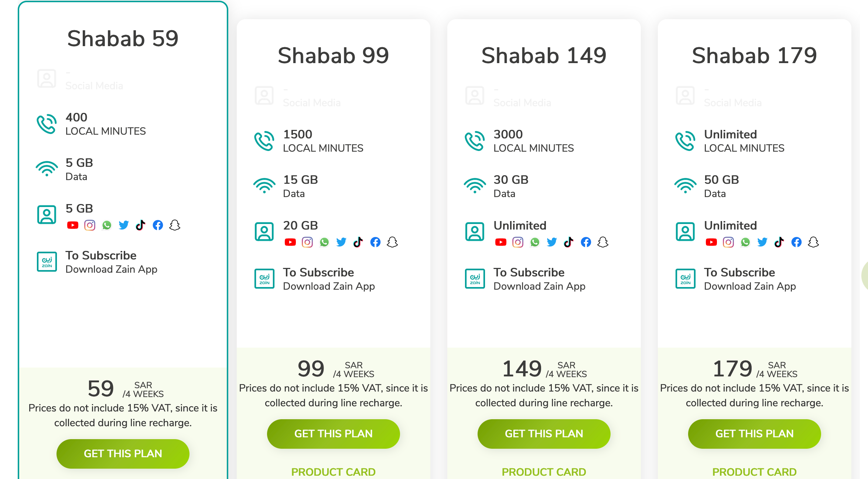Open the Product Card link under Shabab 179

coord(755,472)
